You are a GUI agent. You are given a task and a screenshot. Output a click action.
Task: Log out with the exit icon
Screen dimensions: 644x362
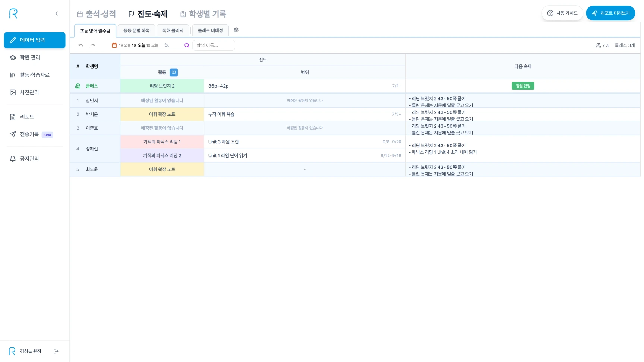coord(56,351)
